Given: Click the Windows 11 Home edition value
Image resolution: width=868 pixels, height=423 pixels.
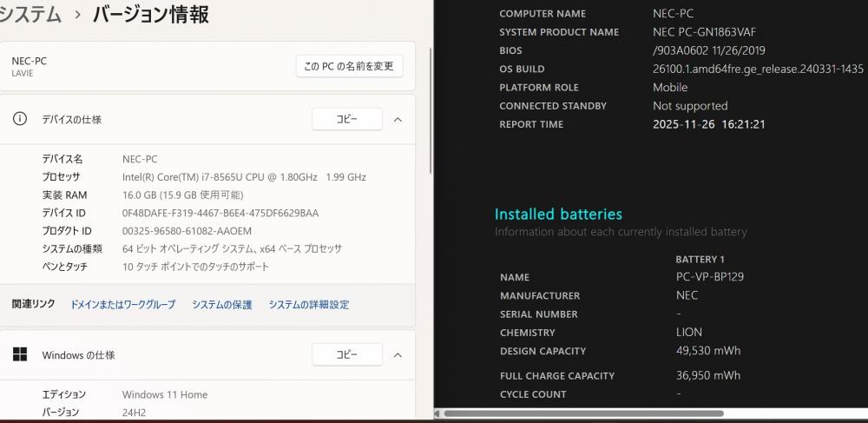Looking at the screenshot, I should click(165, 394).
